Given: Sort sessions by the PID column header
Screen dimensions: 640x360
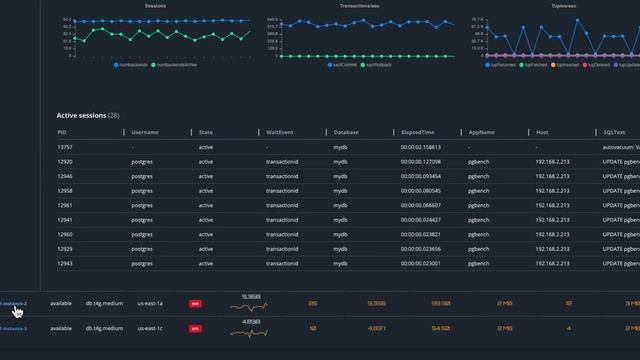Looking at the screenshot, I should coord(62,132).
